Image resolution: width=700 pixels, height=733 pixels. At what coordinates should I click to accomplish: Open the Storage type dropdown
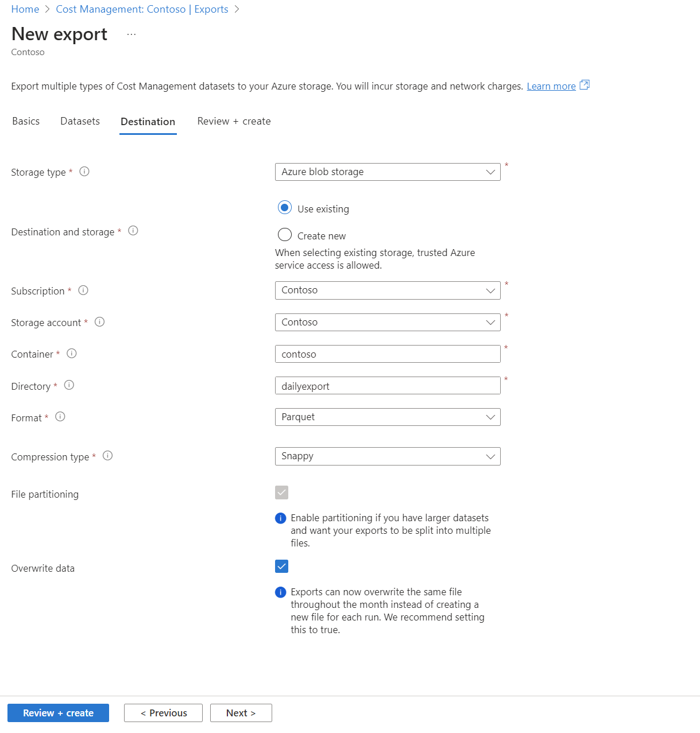388,172
